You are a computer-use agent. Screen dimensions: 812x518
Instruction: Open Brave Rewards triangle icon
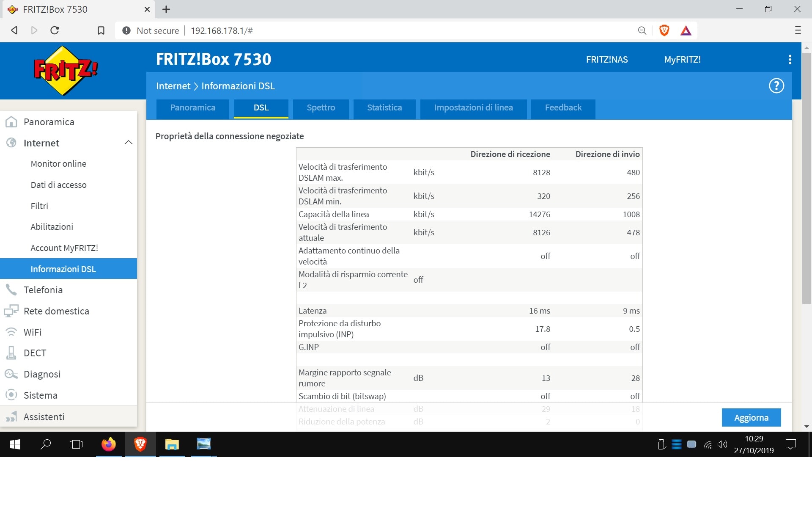click(686, 30)
